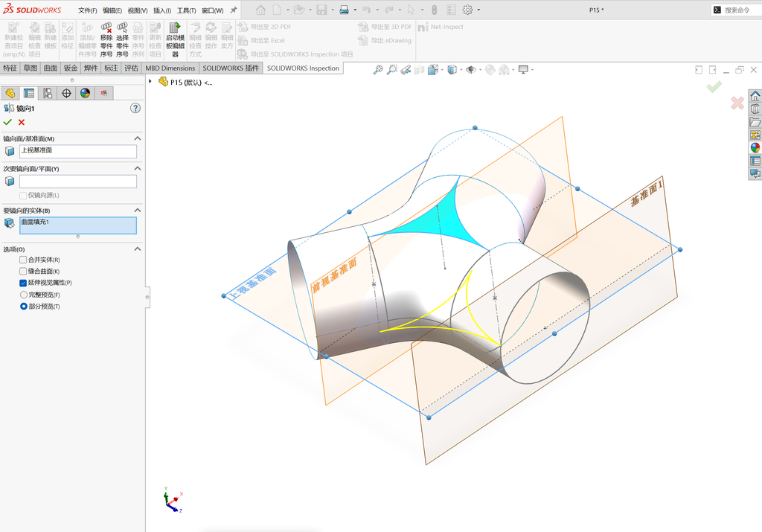Switch to the 曲面 tab
This screenshot has width=762, height=532.
(x=51, y=68)
